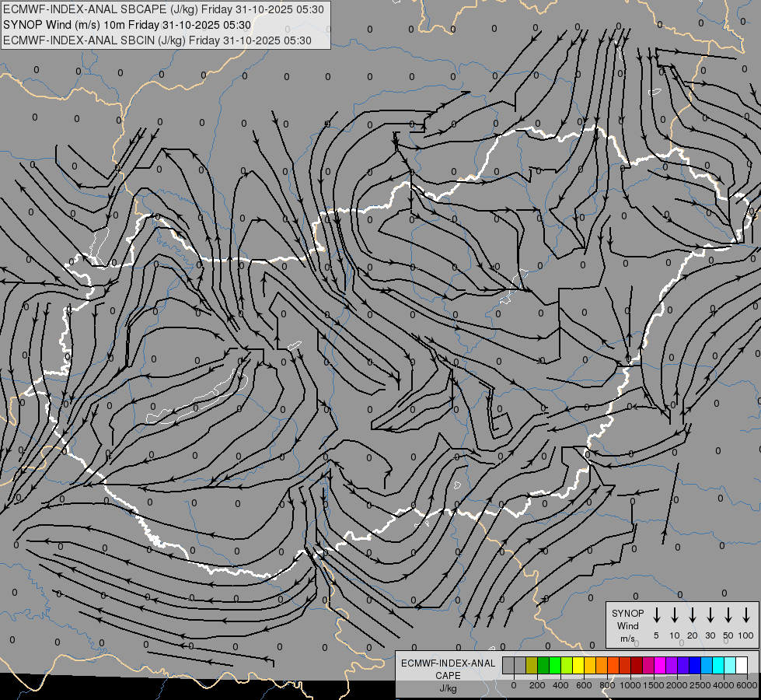Click the wind arrow above the 5 m/s label
Viewport: 761px width, 700px height.
[656, 614]
